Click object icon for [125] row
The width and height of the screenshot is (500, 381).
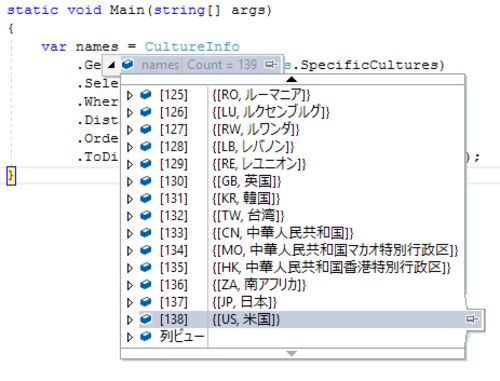coord(146,95)
